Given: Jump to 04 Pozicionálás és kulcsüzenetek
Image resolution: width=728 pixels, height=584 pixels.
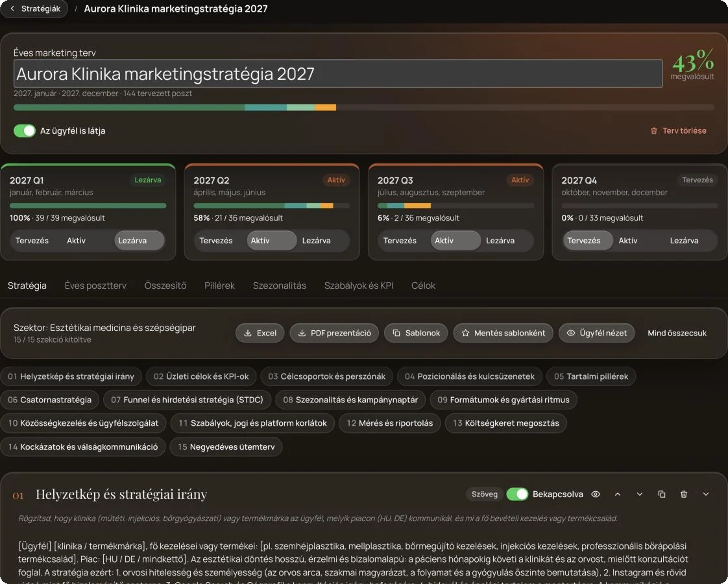Looking at the screenshot, I should (x=469, y=376).
